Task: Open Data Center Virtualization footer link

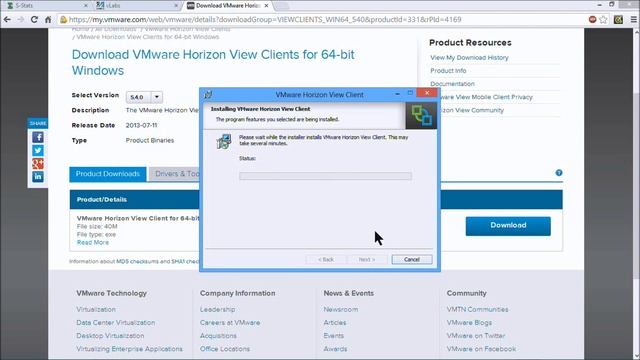Action: tap(116, 322)
